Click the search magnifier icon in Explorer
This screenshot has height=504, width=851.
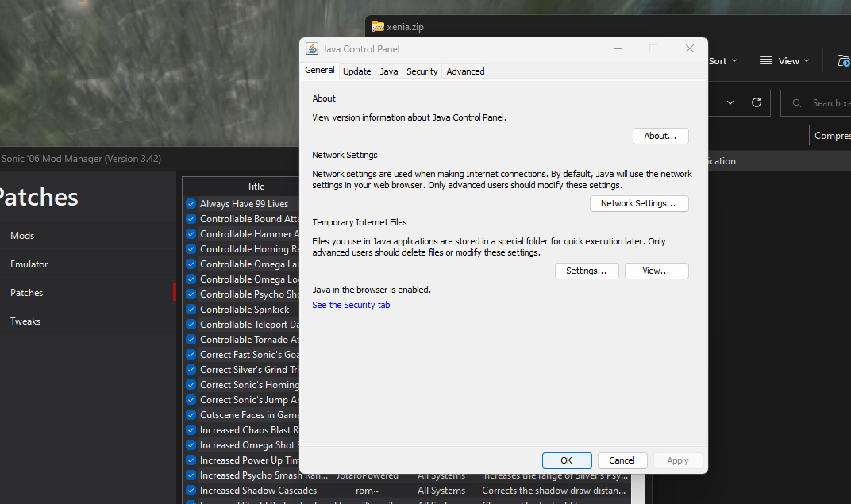pos(797,103)
